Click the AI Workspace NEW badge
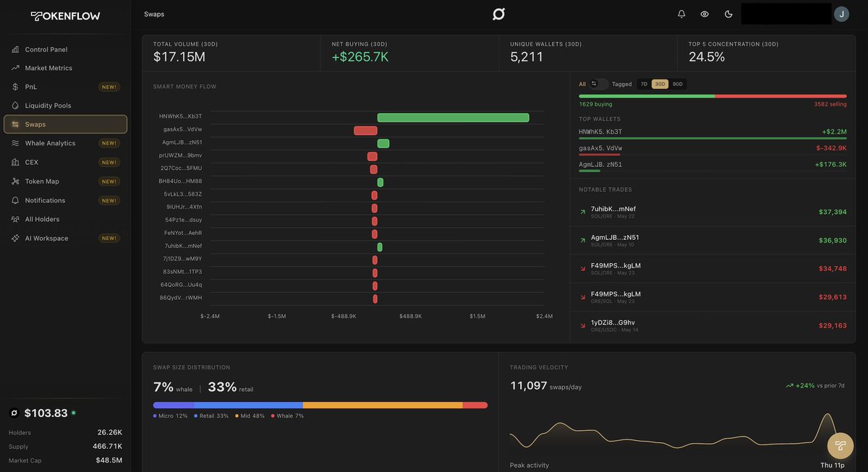Screen dimensions: 868x472 (x=109, y=238)
